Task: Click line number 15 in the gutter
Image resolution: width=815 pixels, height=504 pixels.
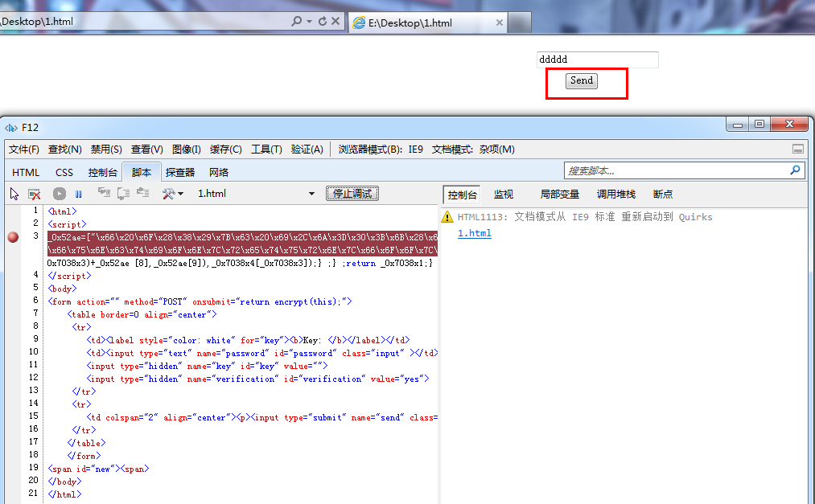Action: pyautogui.click(x=33, y=416)
